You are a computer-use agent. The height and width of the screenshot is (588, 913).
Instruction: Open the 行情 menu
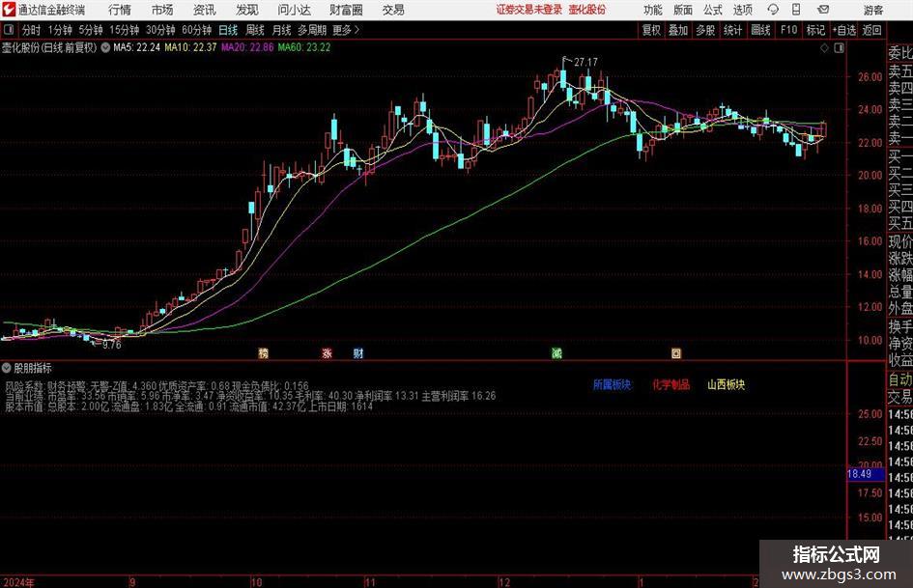click(120, 10)
